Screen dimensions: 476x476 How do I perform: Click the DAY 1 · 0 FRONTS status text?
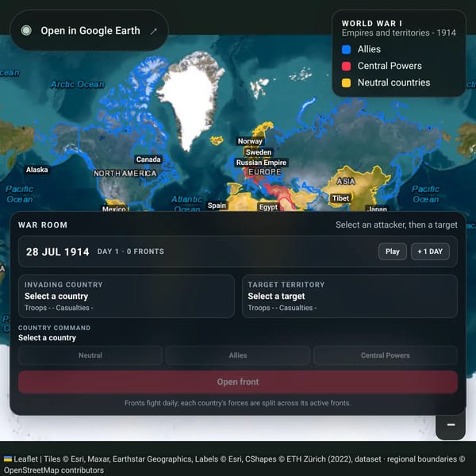coord(131,251)
